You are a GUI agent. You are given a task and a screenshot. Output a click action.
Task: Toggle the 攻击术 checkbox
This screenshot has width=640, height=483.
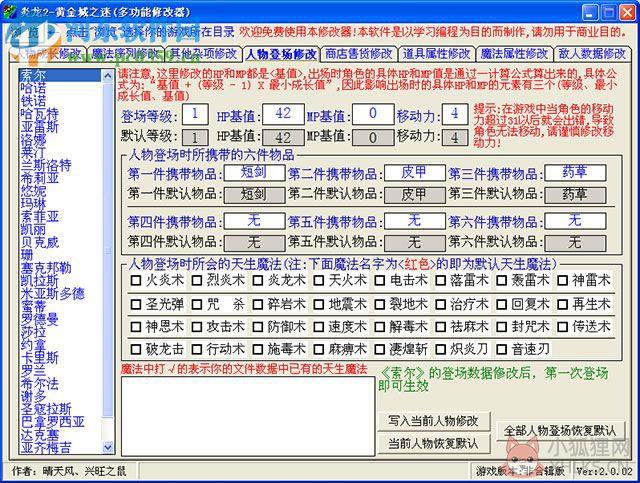[x=197, y=327]
